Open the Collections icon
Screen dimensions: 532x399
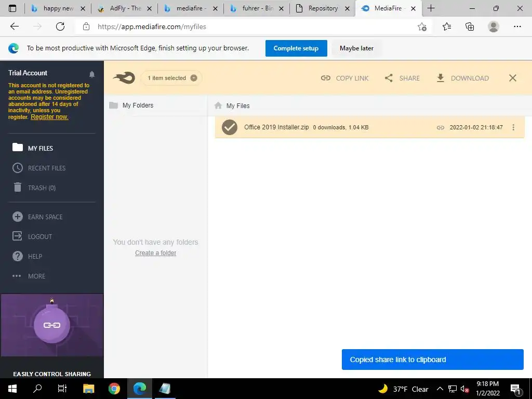tap(470, 26)
